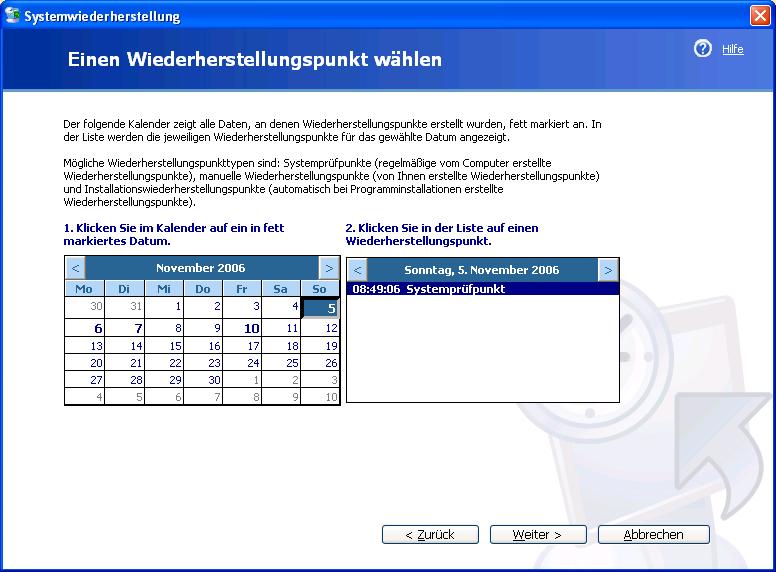Screen dimensions: 776x572
Task: Click date 19 in the calendar
Action: (x=320, y=345)
